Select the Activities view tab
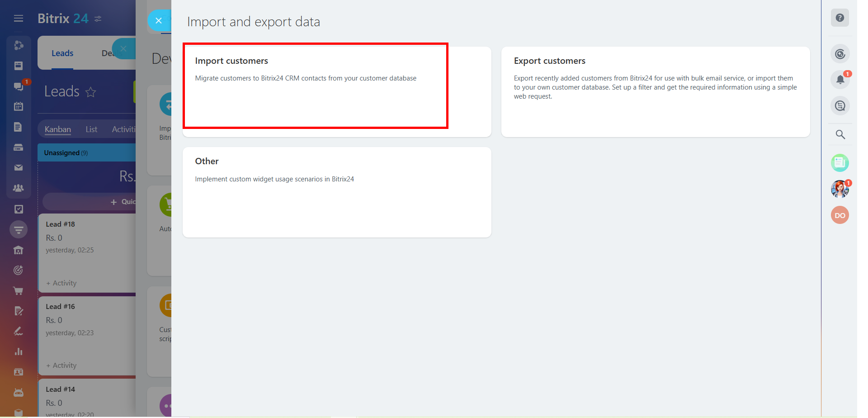 click(x=124, y=129)
